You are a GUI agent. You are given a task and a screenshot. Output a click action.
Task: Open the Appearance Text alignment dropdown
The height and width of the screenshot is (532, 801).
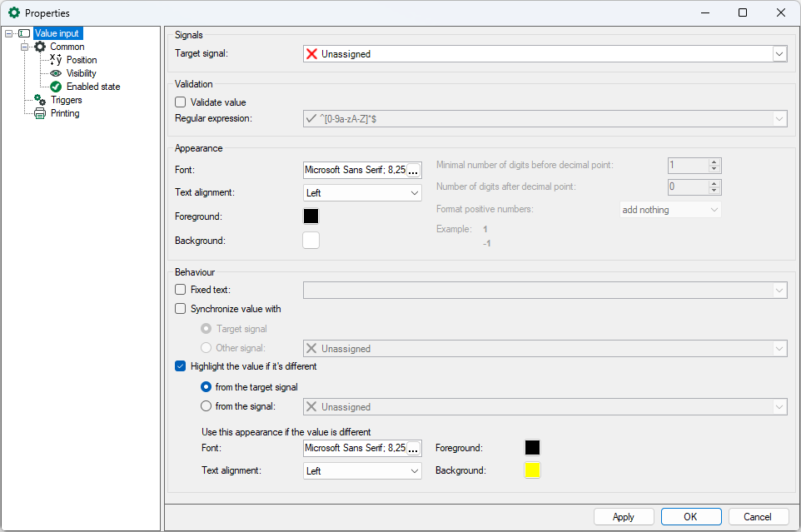click(362, 193)
